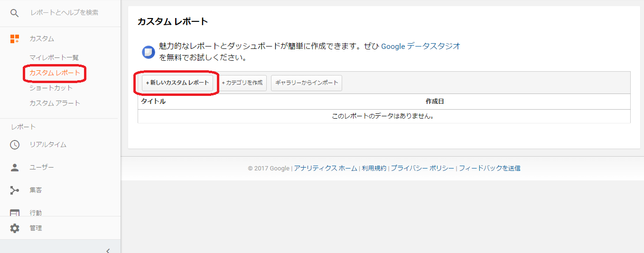Select マイレポート一覧 in the sidebar

(x=54, y=57)
